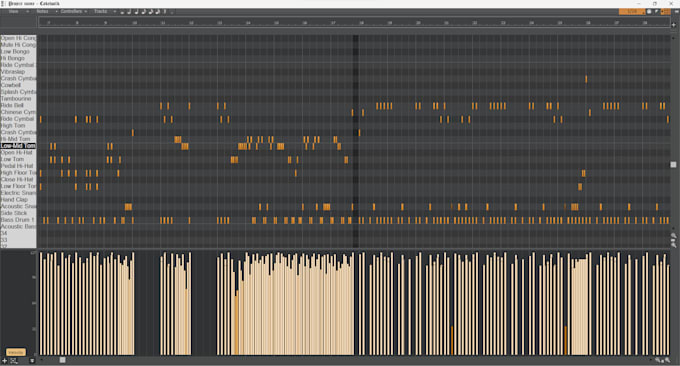Click the Low Floor Tom note near measure 26

coord(580,186)
